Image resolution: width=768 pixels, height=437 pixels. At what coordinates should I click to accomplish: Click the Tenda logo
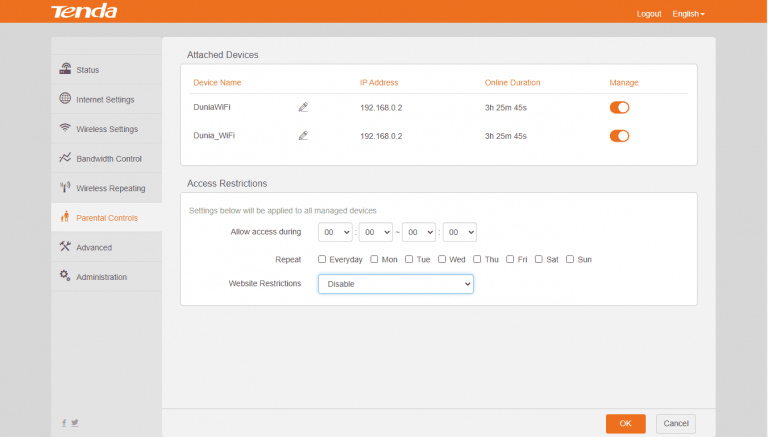point(84,12)
